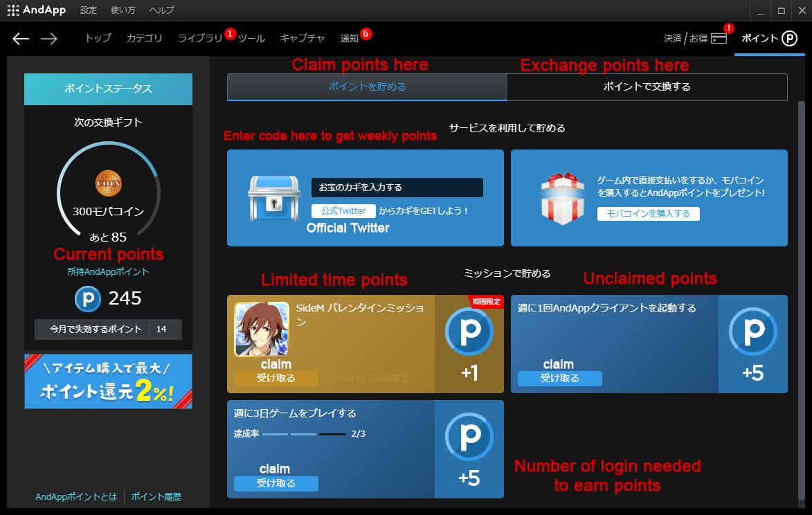The height and width of the screenshot is (515, 812).
Task: Click the ポイントステータス header
Action: (x=108, y=89)
